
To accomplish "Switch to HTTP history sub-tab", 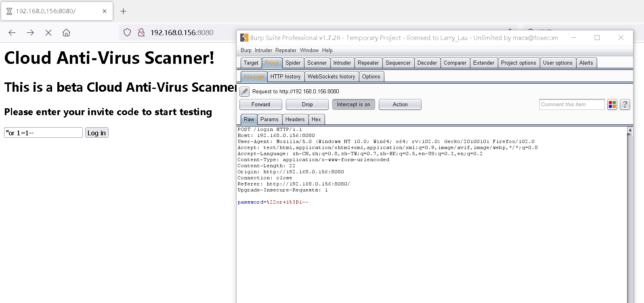I will (x=285, y=77).
